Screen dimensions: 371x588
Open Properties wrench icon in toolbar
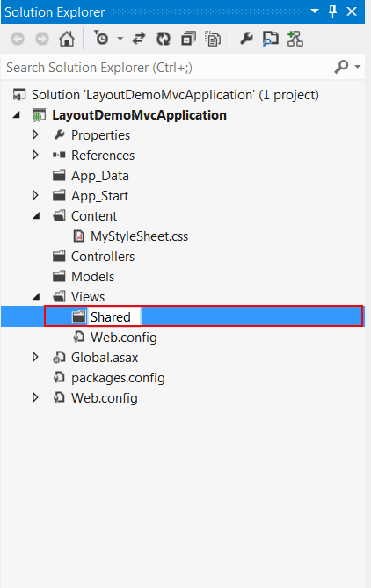coord(246,39)
